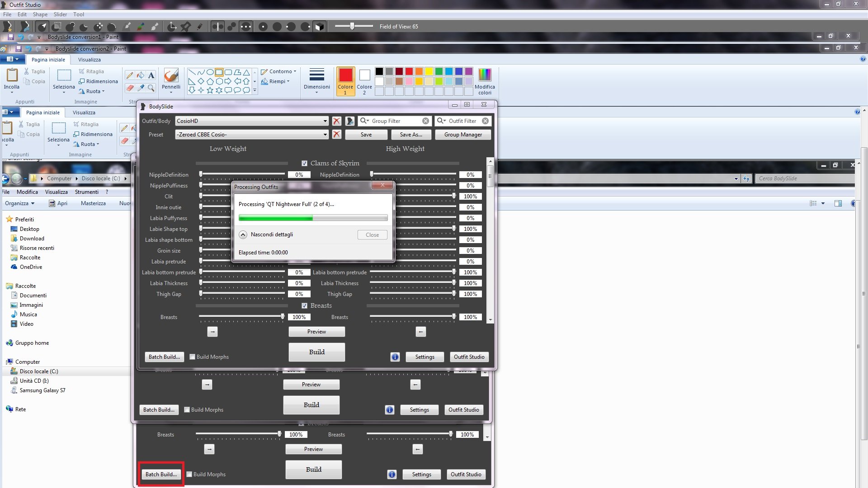Click the blue info icon beside Settings
The image size is (868, 488).
tap(395, 357)
